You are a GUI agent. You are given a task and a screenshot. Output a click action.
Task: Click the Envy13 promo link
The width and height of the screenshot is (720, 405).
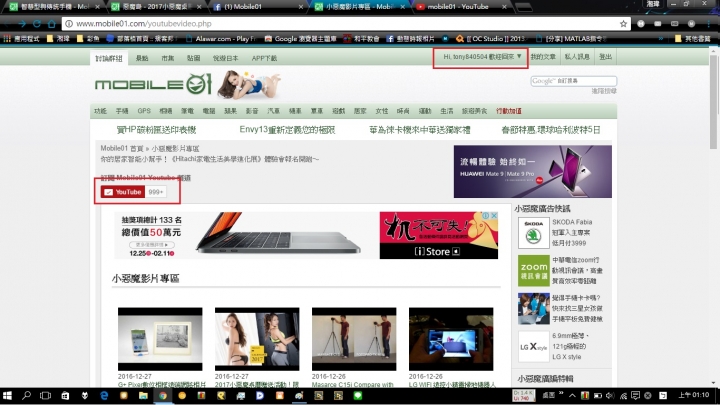click(287, 130)
